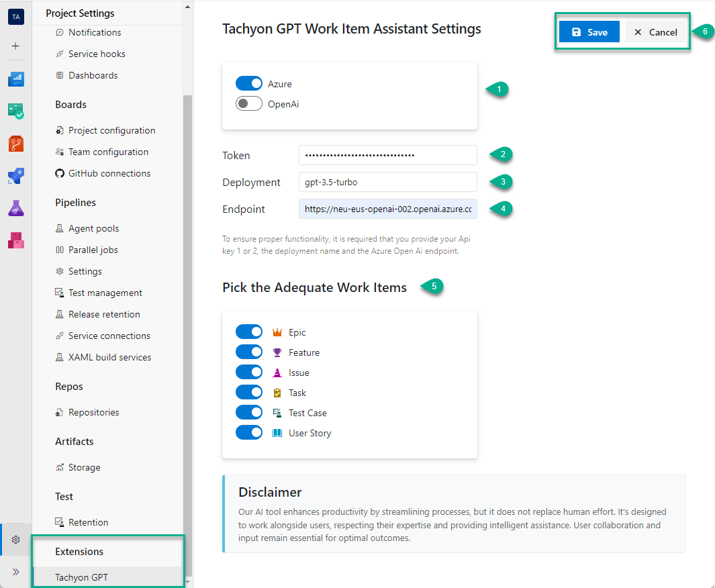Viewport: 715px width, 588px height.
Task: Open Repos using the red branch icon
Action: (x=15, y=144)
